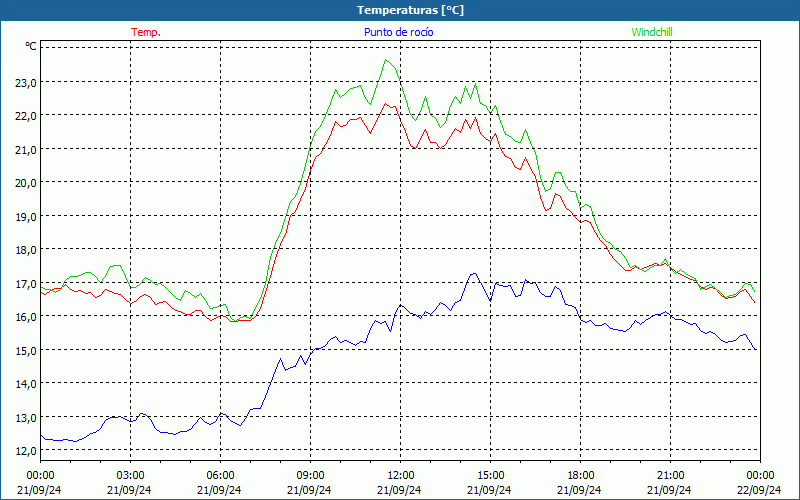Click the '00:00' label above date 22/09/24

click(760, 476)
